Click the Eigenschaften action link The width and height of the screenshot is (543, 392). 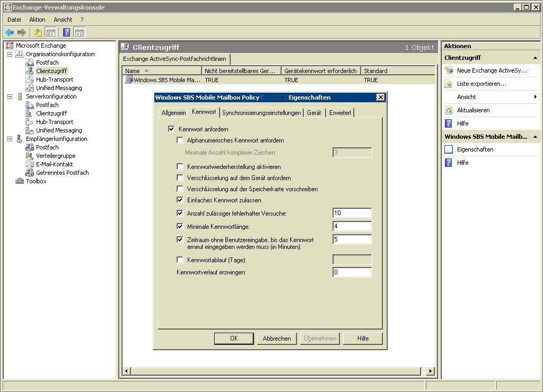pyautogui.click(x=475, y=149)
